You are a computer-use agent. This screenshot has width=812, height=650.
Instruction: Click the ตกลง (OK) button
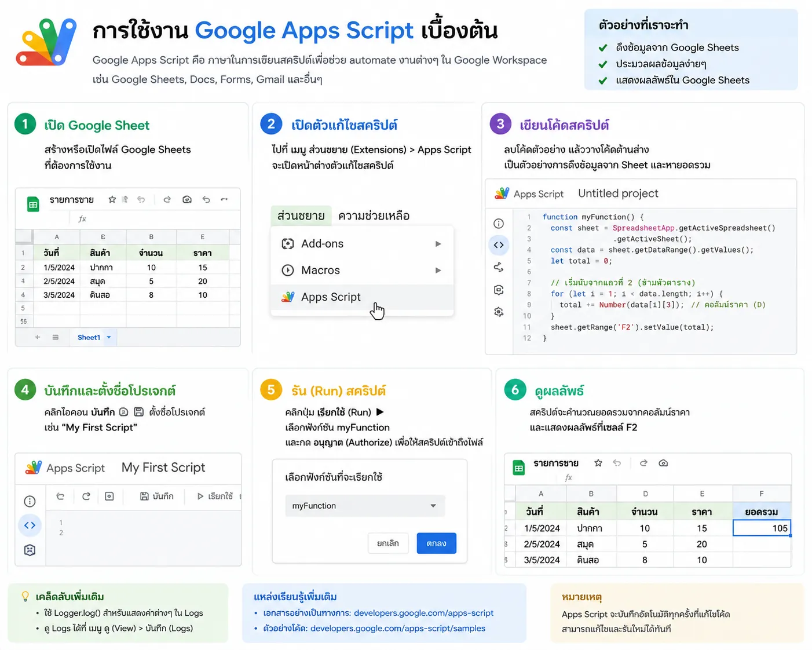click(x=436, y=543)
